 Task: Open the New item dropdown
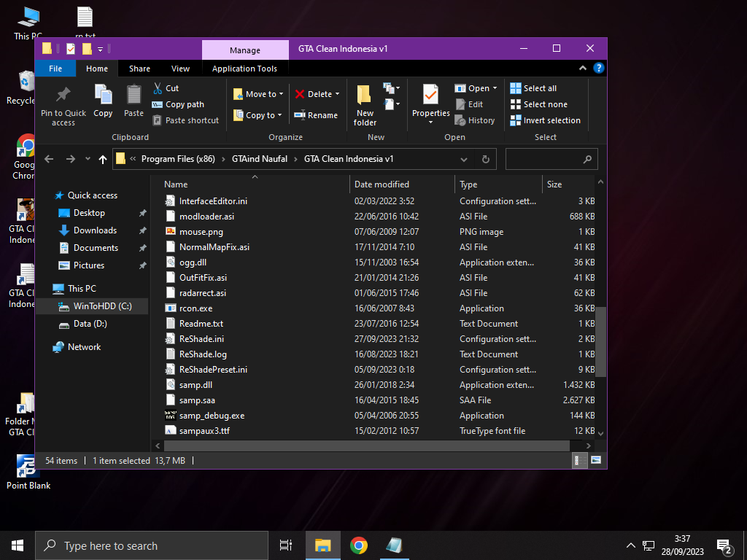(392, 88)
